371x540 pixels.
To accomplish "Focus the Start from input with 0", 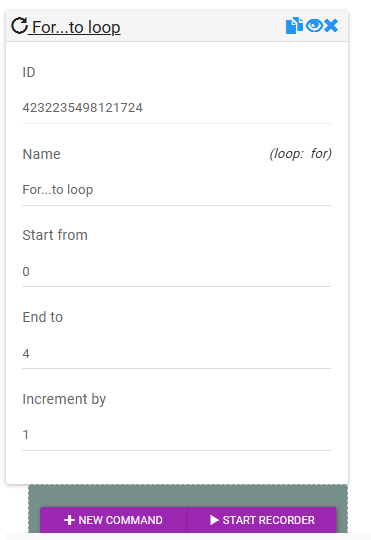I will coord(176,271).
